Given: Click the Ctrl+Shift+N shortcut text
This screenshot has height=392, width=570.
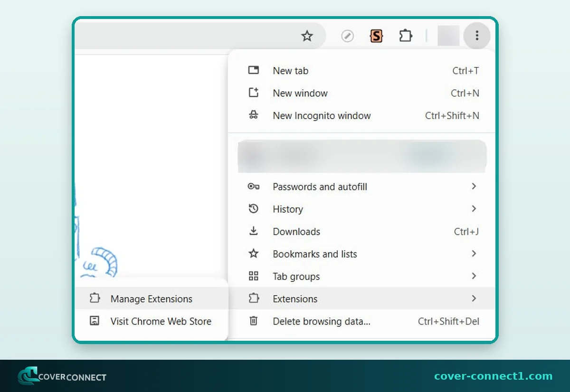Looking at the screenshot, I should 452,115.
